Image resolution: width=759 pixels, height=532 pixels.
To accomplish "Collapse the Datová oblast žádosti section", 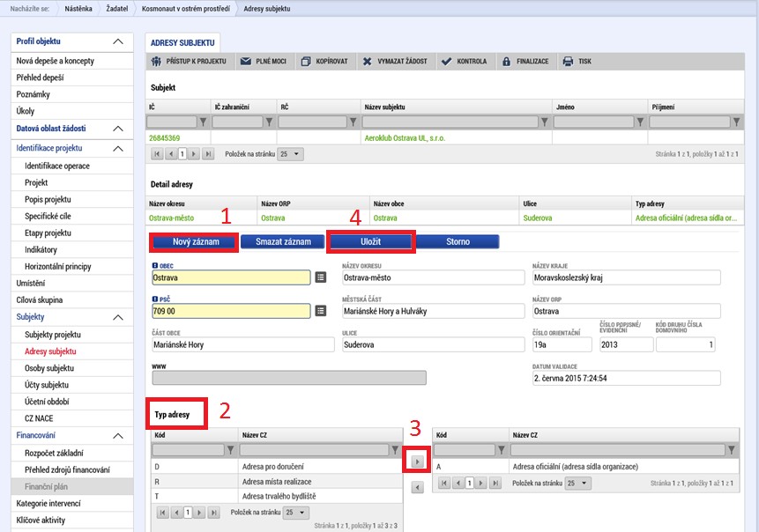I will pos(118,129).
